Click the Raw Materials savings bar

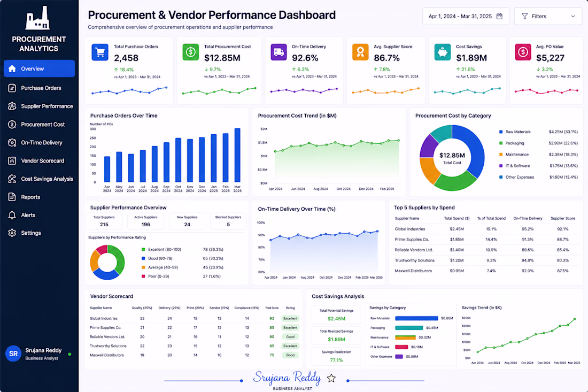(x=416, y=318)
